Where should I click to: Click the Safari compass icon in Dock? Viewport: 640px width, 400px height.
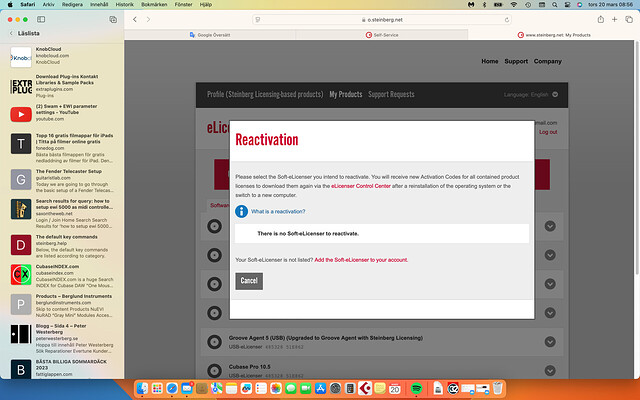(x=172, y=388)
